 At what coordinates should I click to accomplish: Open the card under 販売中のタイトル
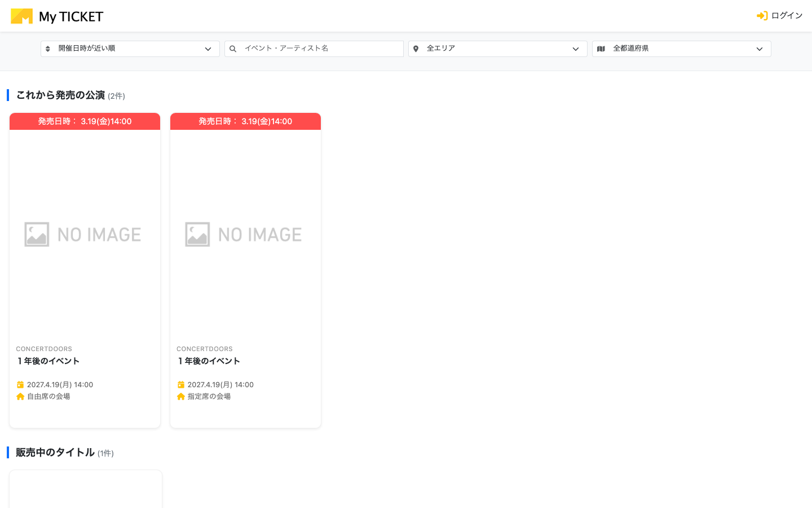[86, 489]
